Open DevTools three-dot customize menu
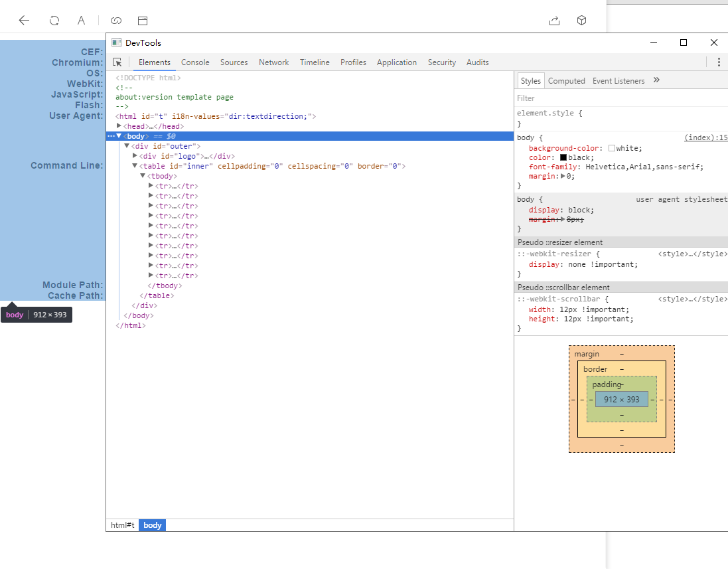 (718, 62)
